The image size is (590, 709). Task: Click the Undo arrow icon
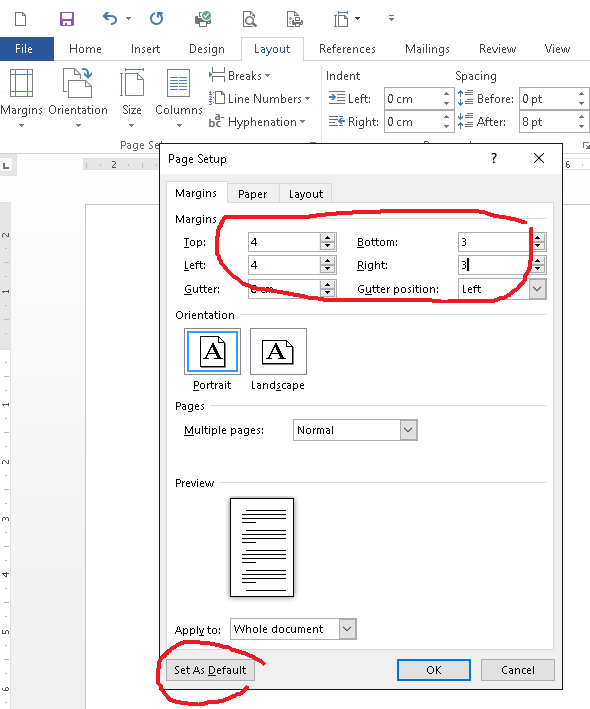110,19
